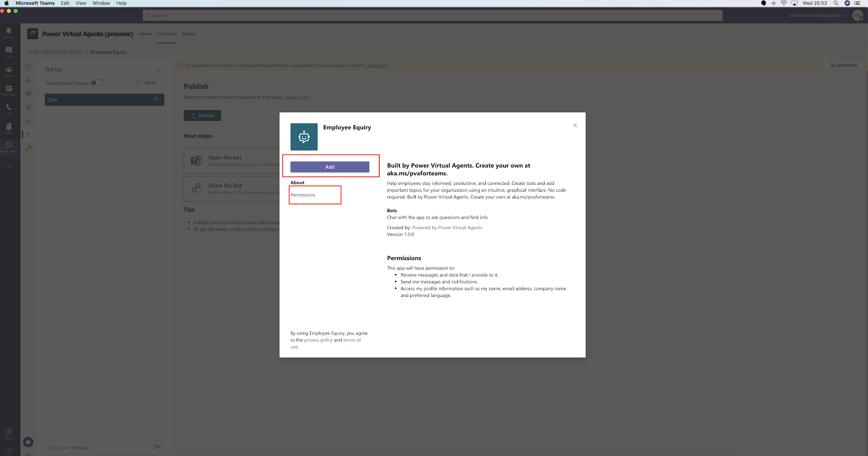Open Learn more link under Publish heading

pos(297,97)
